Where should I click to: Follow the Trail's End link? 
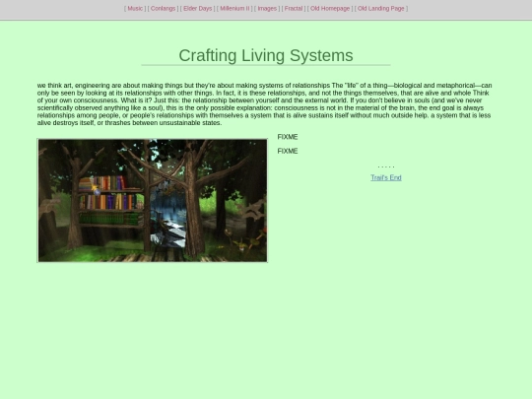[x=386, y=177]
